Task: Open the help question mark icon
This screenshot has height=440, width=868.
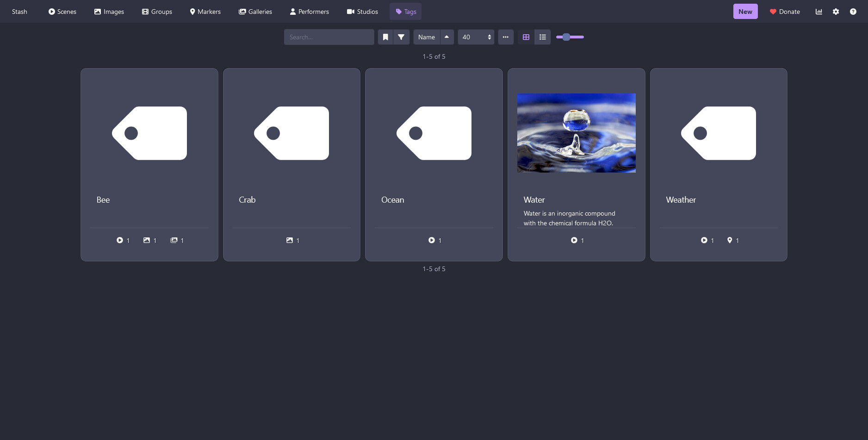Action: (x=853, y=12)
